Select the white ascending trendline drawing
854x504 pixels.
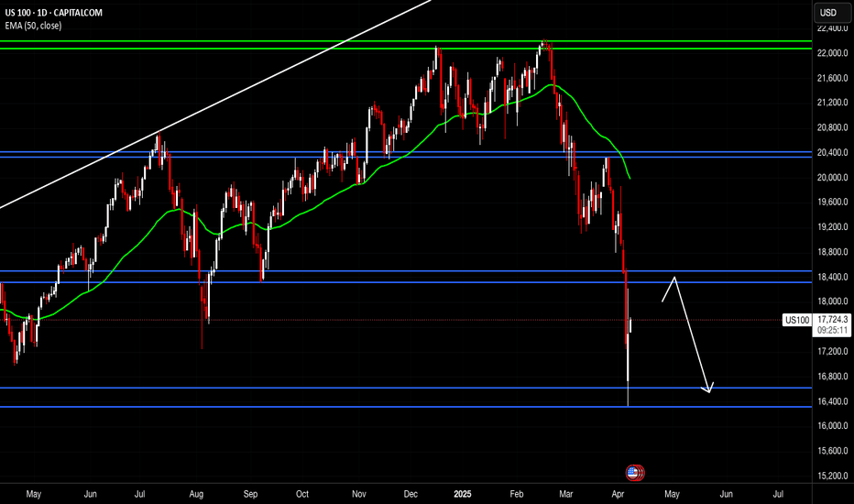[215, 104]
